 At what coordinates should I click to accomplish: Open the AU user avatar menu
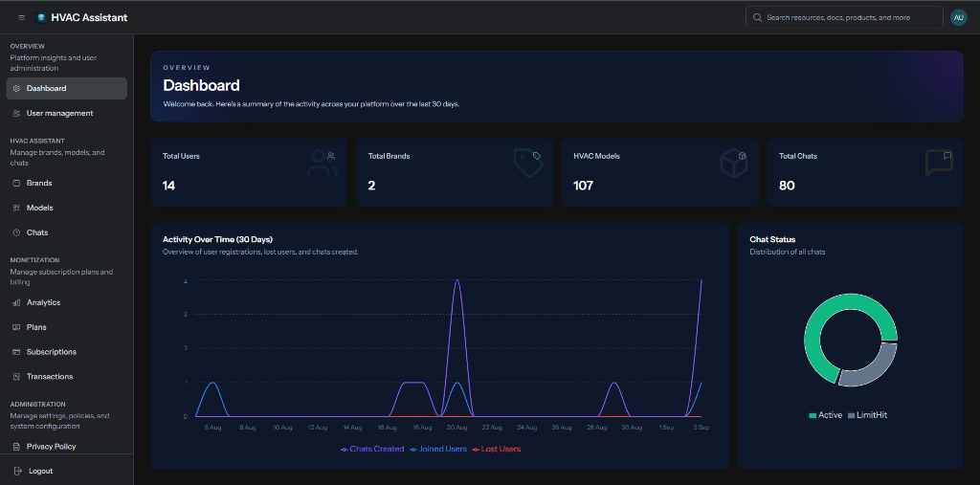[958, 17]
